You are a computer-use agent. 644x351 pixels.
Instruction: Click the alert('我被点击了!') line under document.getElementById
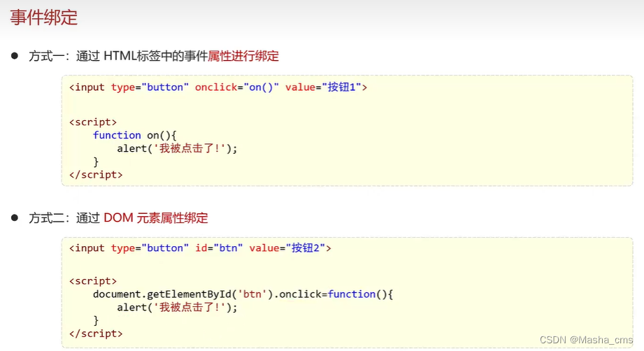tap(177, 307)
